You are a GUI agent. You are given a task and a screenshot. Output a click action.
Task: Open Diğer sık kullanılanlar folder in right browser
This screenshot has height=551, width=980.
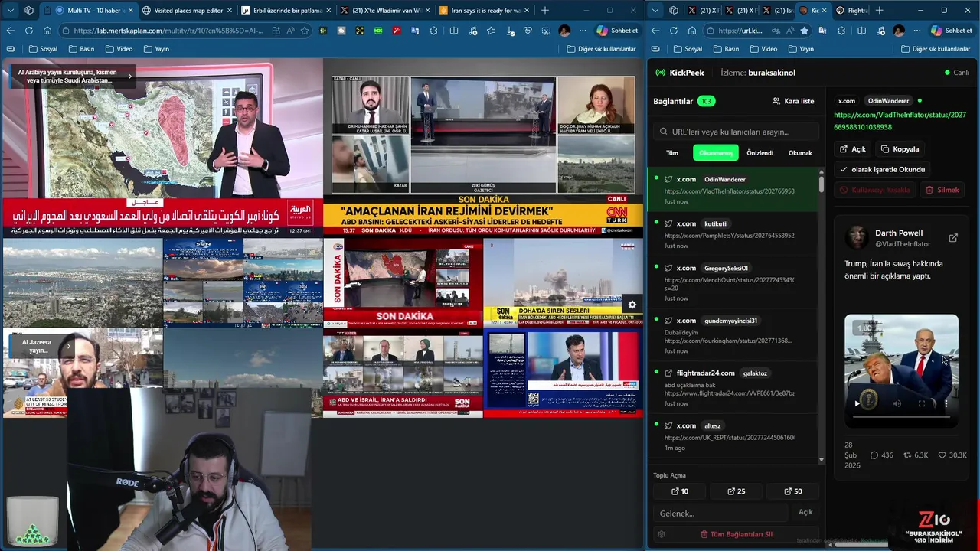[x=936, y=49]
